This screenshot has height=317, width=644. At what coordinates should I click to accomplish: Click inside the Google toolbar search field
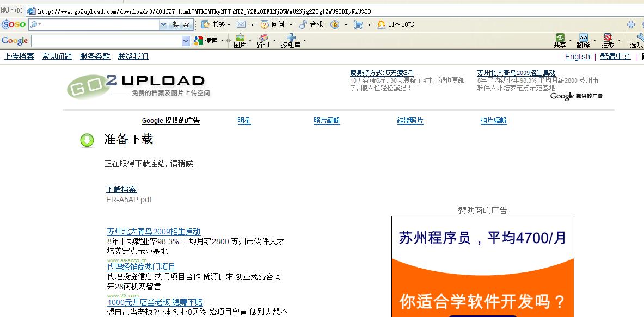pos(106,41)
